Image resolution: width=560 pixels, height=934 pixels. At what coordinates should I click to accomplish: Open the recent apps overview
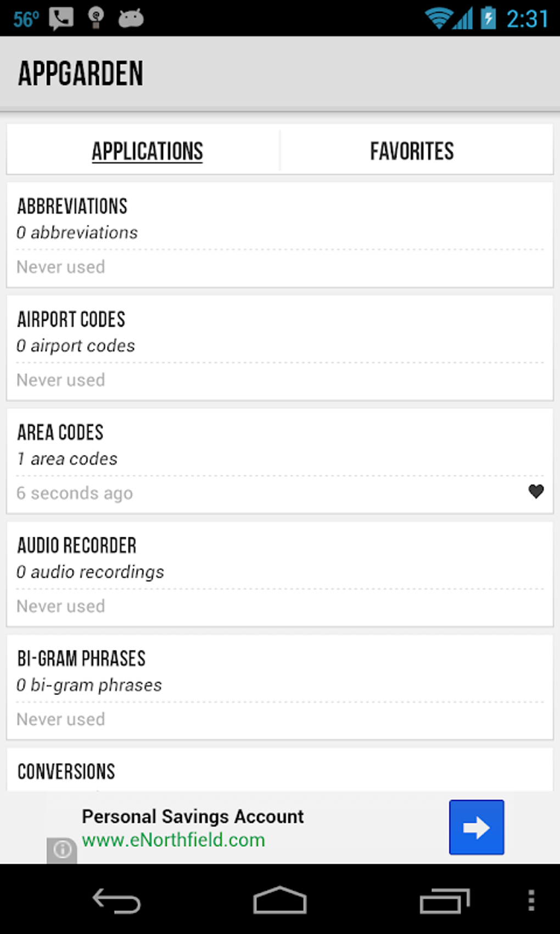pyautogui.click(x=444, y=901)
